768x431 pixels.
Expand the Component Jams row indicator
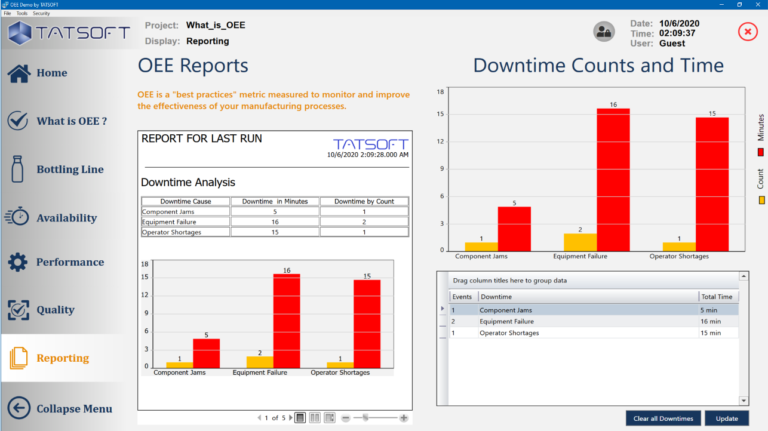[442, 310]
